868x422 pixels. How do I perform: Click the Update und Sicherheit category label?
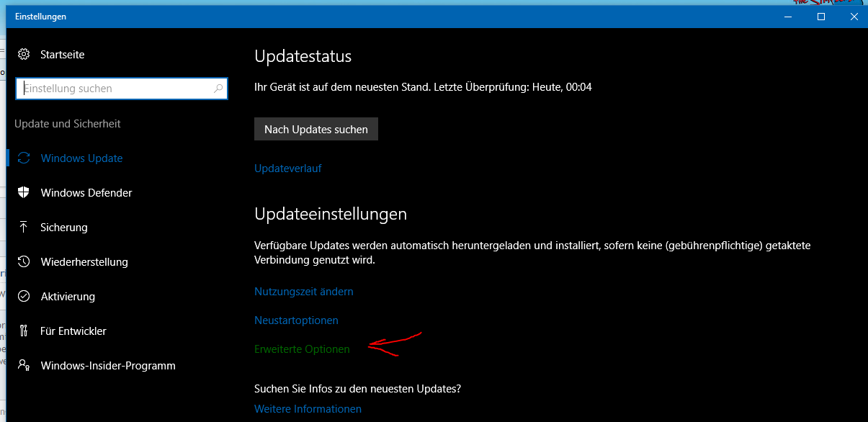(x=68, y=124)
